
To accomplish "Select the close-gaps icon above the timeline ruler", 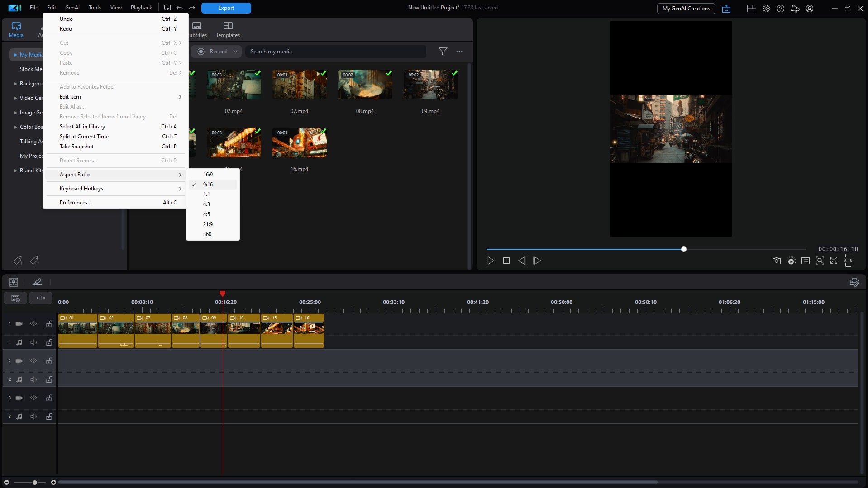I will 41,298.
